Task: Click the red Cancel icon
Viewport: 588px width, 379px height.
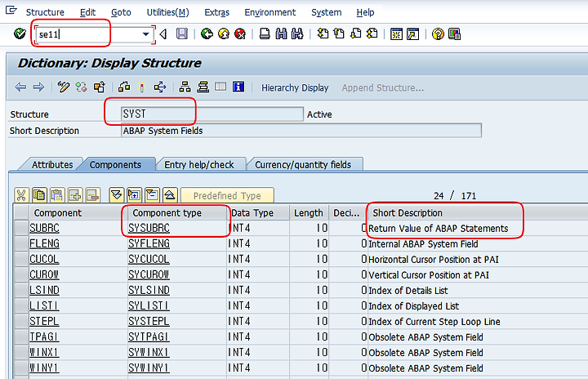Action: [240, 34]
